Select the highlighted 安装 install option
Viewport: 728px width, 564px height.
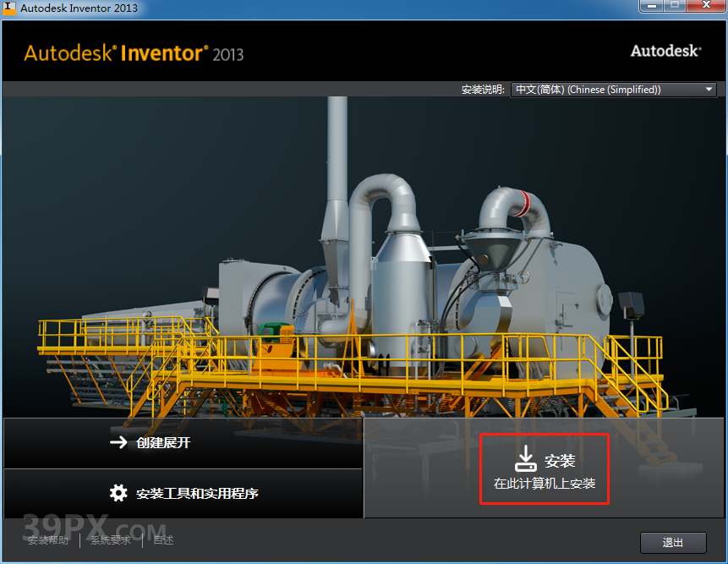544,468
